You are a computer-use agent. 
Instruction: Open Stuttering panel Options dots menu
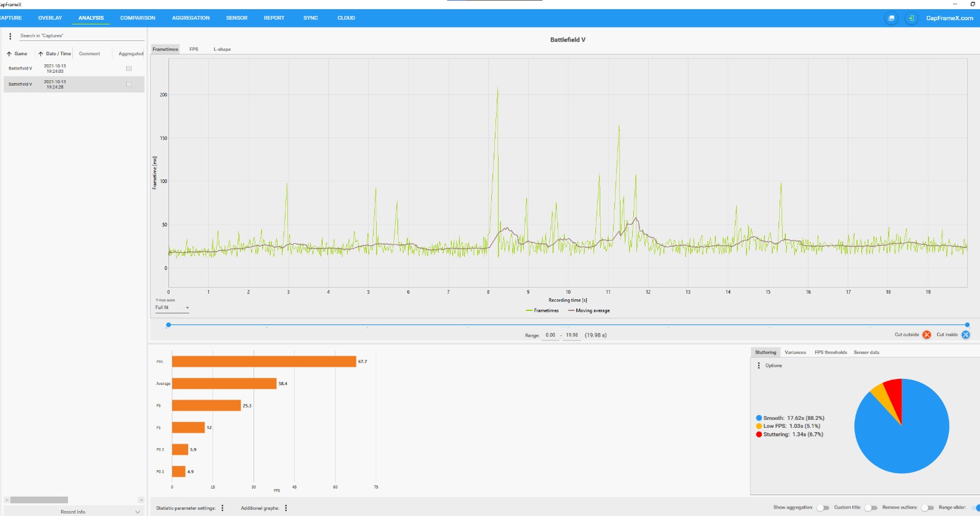pyautogui.click(x=759, y=365)
